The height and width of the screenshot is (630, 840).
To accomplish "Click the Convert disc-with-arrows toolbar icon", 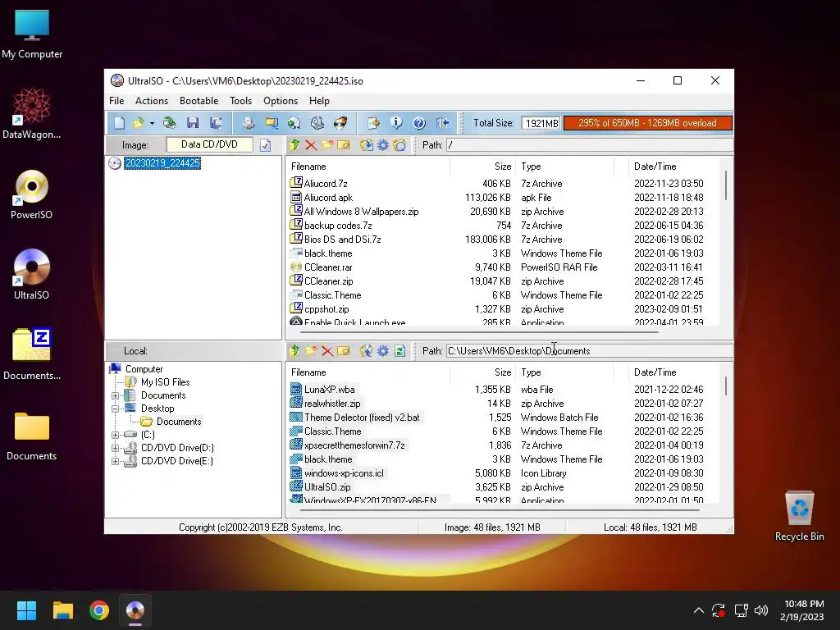I will point(294,123).
